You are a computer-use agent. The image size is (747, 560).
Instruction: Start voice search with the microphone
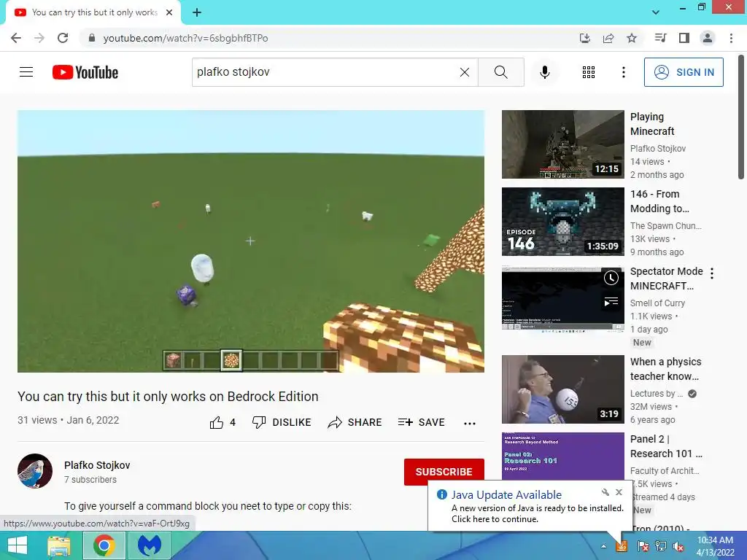[544, 72]
